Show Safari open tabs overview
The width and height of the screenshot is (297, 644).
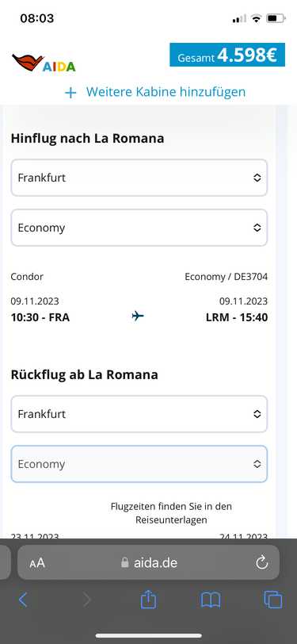(272, 600)
